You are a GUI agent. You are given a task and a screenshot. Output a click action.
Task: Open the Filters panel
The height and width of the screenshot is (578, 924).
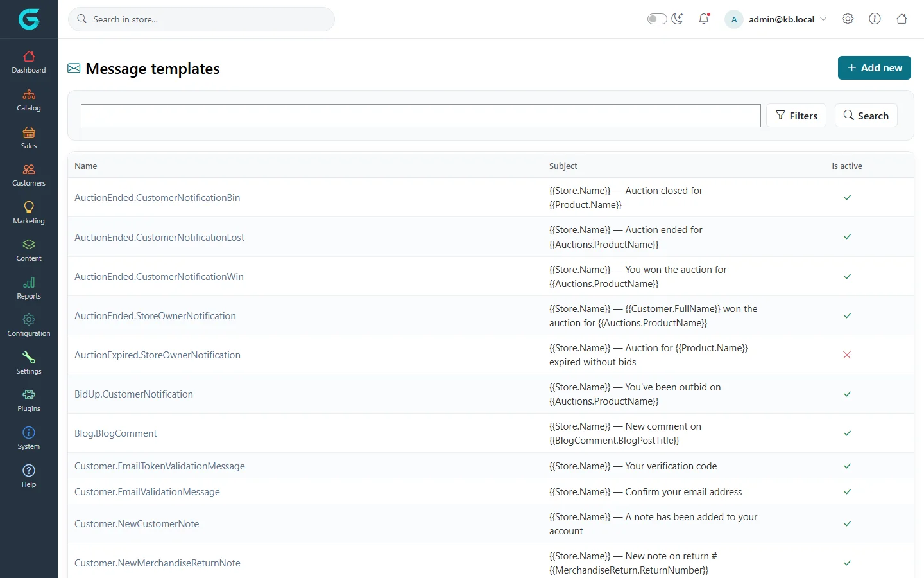coord(796,116)
